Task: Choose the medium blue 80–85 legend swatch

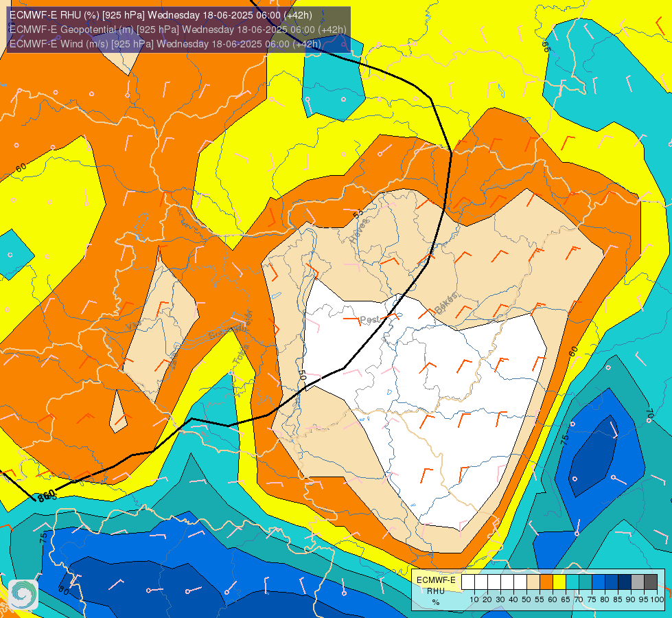Action: pos(612,582)
